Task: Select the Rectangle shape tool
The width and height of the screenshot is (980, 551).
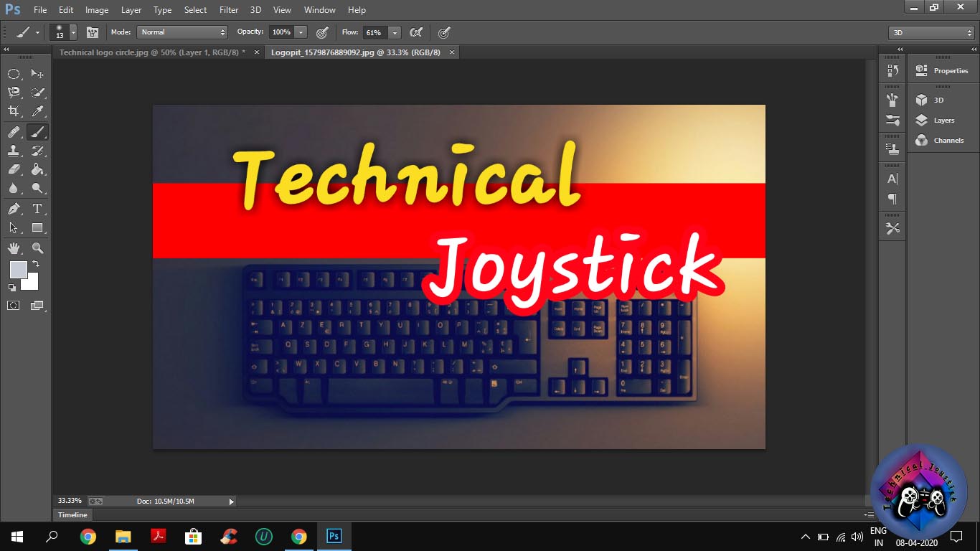Action: click(x=37, y=227)
